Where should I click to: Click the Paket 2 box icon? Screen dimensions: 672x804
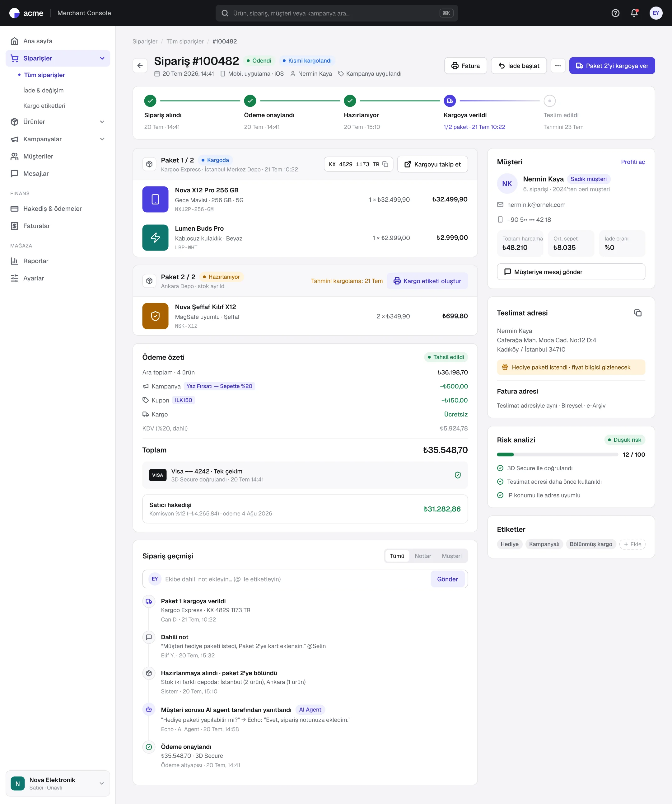(x=149, y=281)
